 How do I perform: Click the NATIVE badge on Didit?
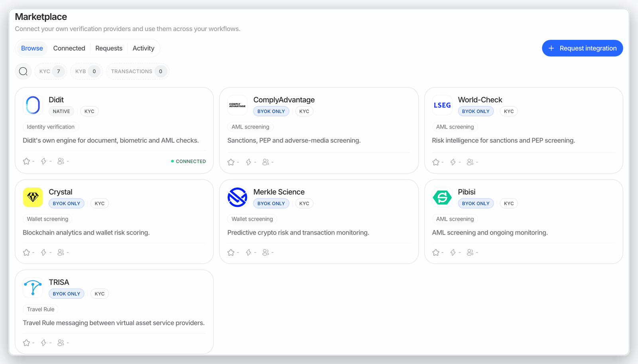coord(61,112)
